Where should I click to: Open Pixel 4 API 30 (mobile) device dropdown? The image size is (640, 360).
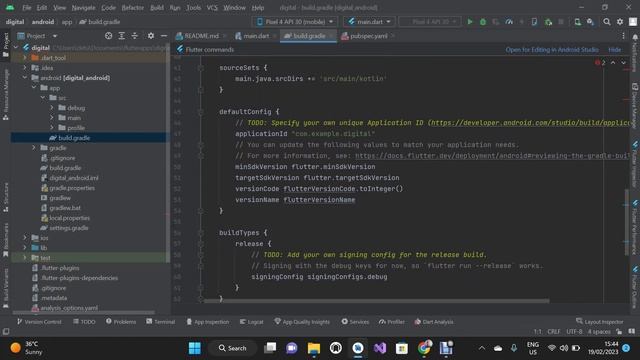click(295, 22)
